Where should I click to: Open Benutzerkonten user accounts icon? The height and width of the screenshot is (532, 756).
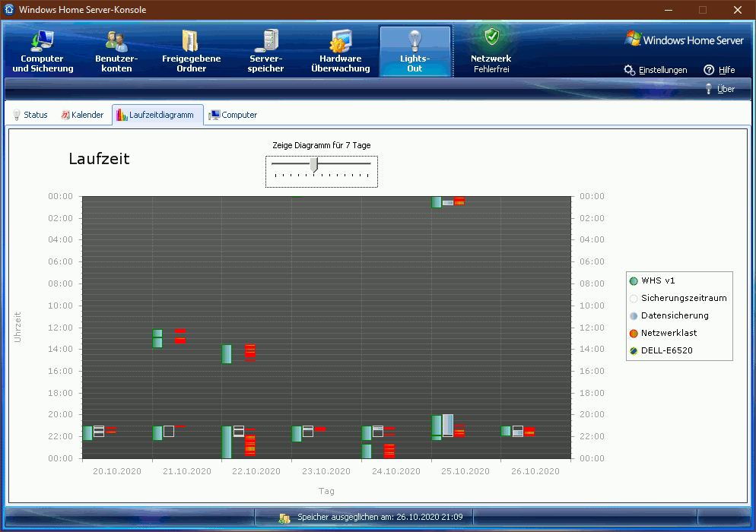click(116, 40)
